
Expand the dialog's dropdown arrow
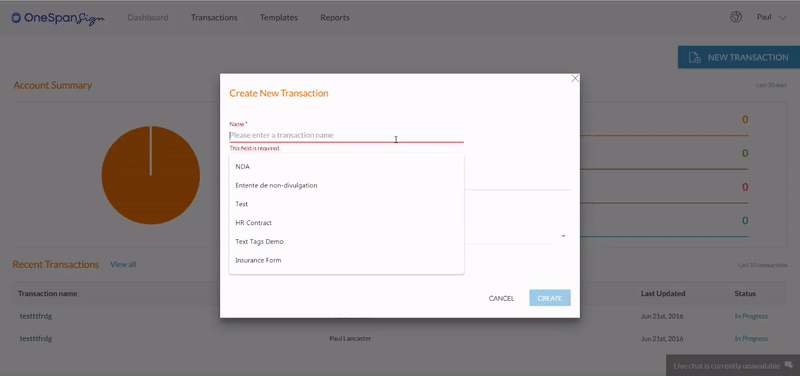tap(563, 236)
